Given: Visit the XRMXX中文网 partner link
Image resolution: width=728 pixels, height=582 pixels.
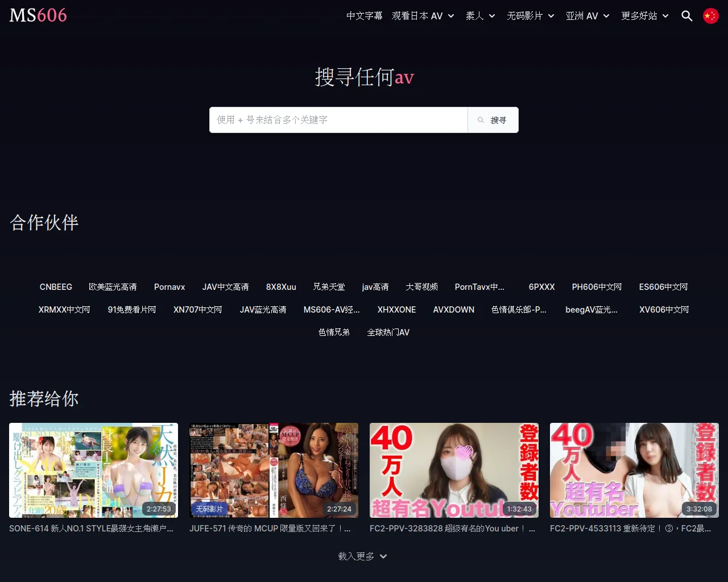Looking at the screenshot, I should pos(64,310).
